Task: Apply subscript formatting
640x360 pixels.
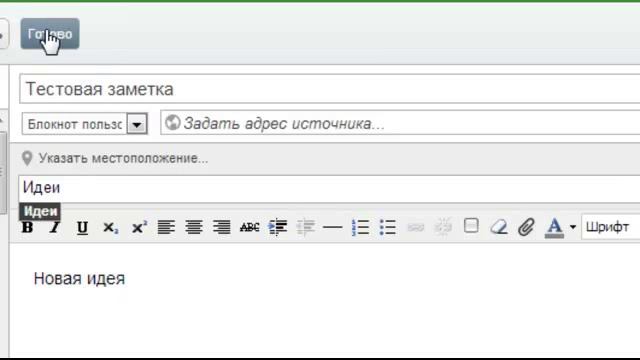Action: [110, 228]
